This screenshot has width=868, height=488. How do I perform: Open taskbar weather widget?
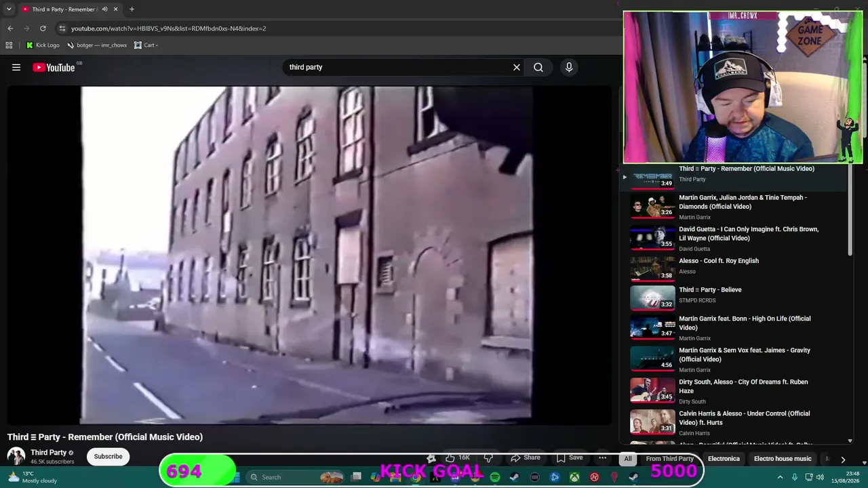(x=33, y=477)
